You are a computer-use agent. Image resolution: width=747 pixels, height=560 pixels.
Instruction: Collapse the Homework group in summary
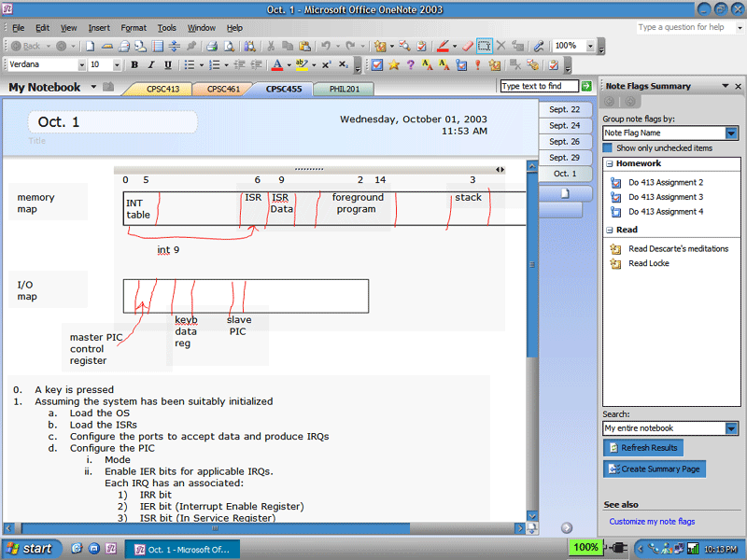609,164
